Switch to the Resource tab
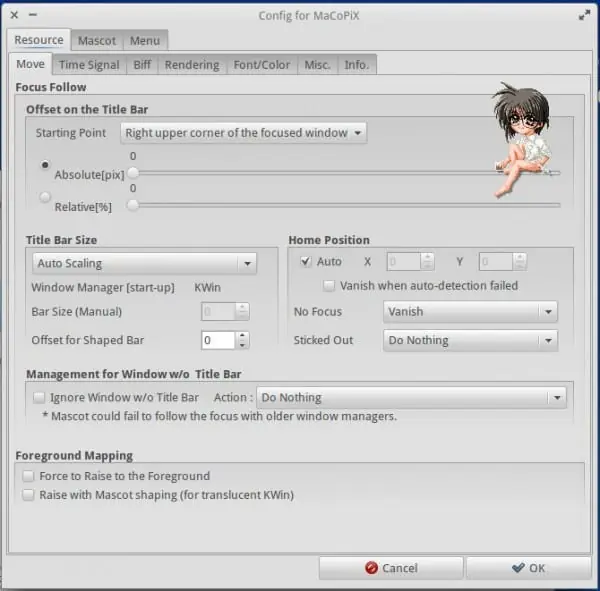 (x=39, y=40)
